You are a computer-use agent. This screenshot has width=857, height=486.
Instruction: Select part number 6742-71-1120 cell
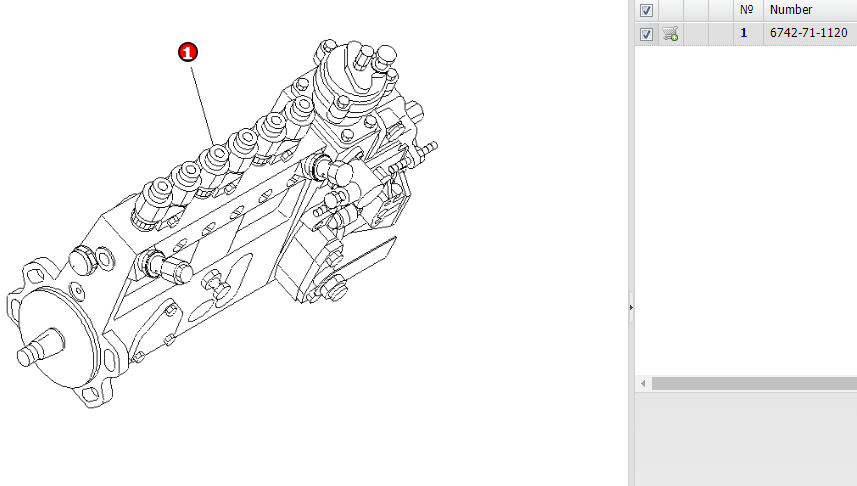[810, 33]
